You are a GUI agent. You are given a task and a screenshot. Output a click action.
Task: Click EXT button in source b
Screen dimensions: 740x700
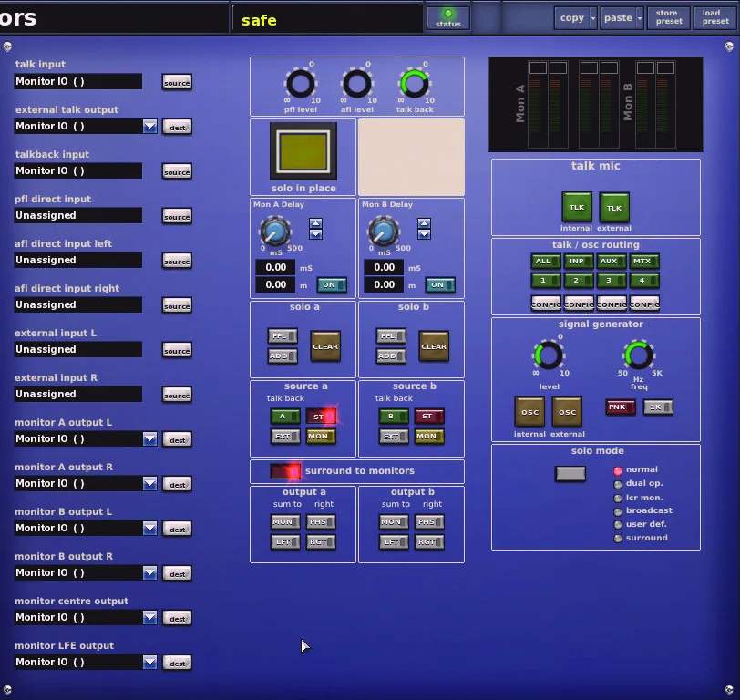pos(394,437)
